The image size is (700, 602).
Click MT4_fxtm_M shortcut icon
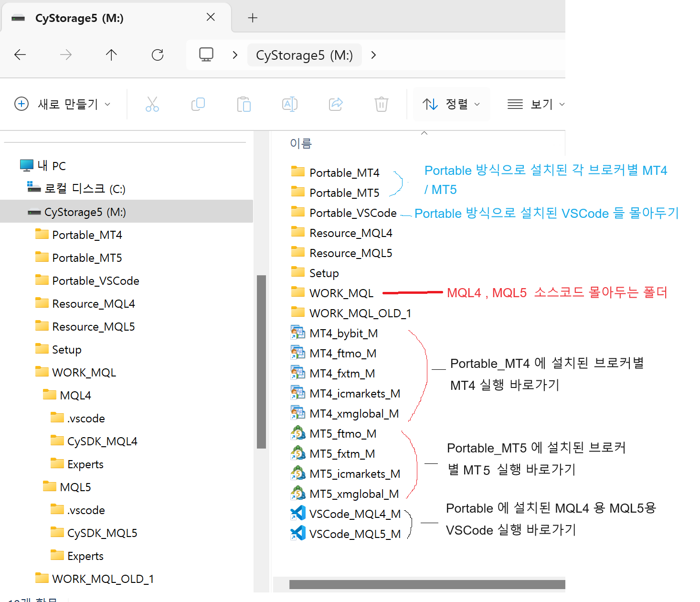298,373
